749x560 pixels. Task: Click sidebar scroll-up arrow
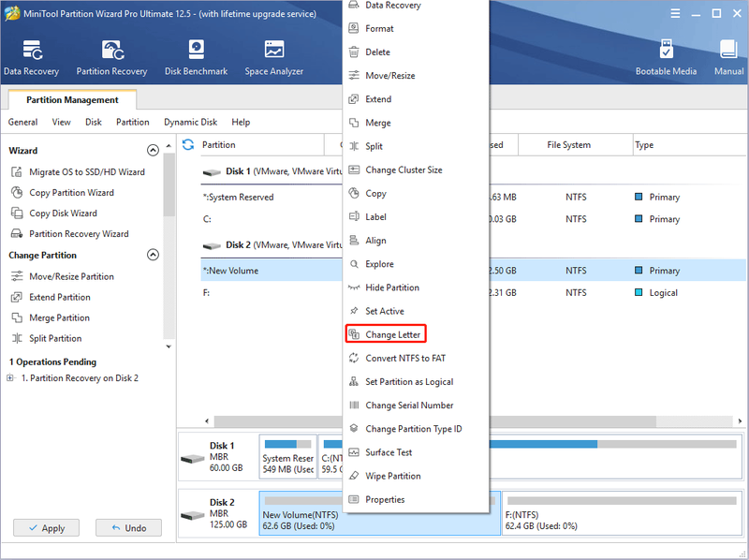pos(169,145)
